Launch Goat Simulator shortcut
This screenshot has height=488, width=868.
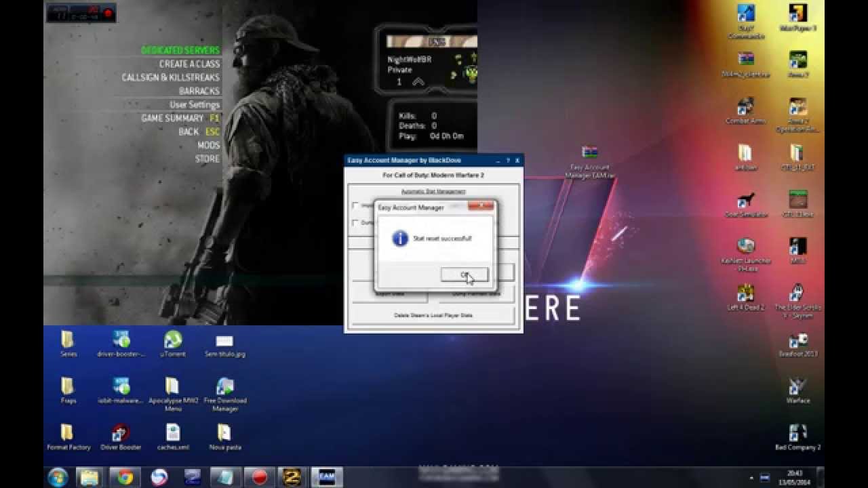click(x=746, y=205)
